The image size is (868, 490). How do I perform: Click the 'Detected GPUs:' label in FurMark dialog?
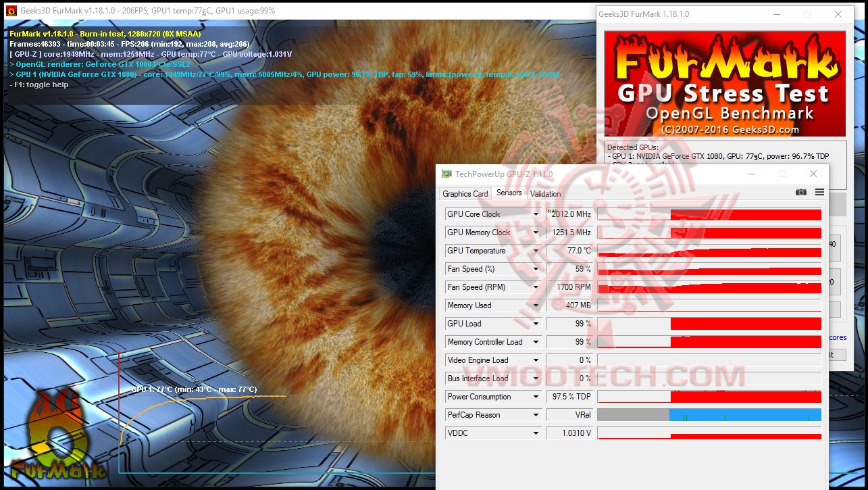(x=632, y=147)
